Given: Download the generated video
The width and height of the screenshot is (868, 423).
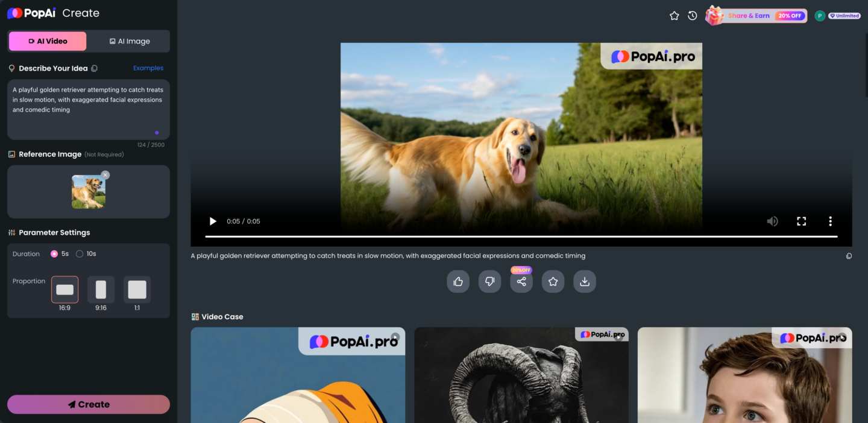Looking at the screenshot, I should (585, 281).
